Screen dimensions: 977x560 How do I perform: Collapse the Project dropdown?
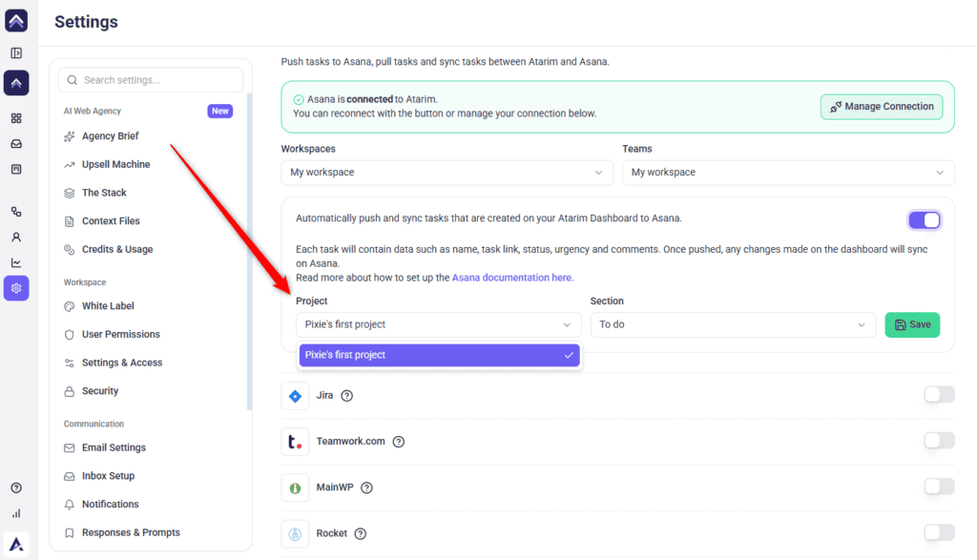[439, 324]
